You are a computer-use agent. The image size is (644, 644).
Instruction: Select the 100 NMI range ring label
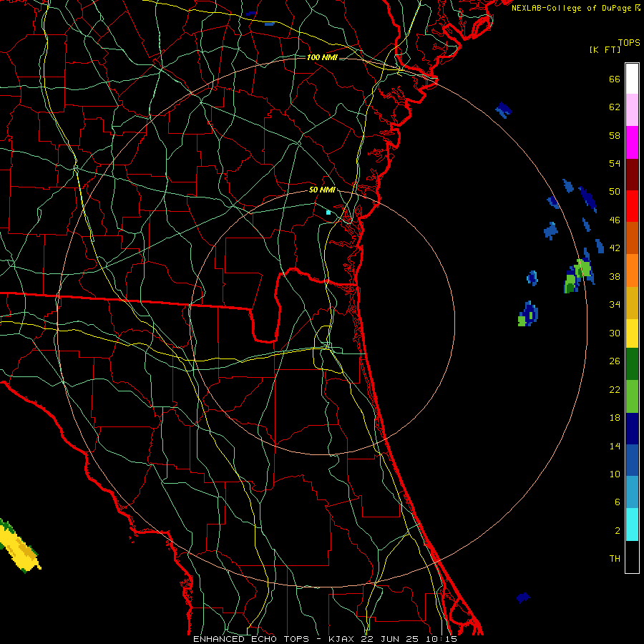click(322, 57)
